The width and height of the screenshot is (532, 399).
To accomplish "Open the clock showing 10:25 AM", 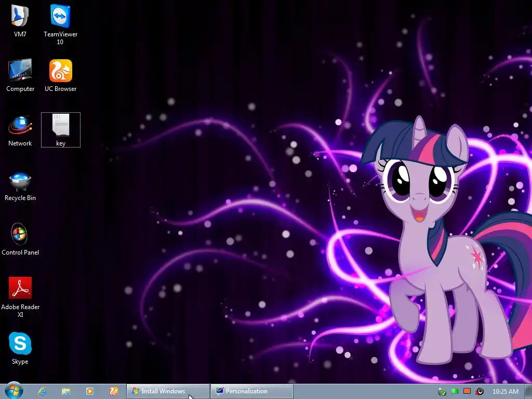I will pos(505,392).
